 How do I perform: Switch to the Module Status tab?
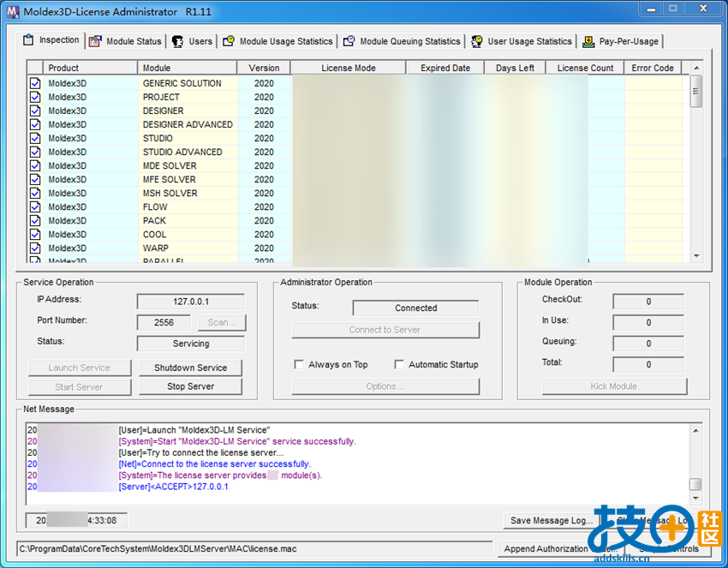[125, 41]
